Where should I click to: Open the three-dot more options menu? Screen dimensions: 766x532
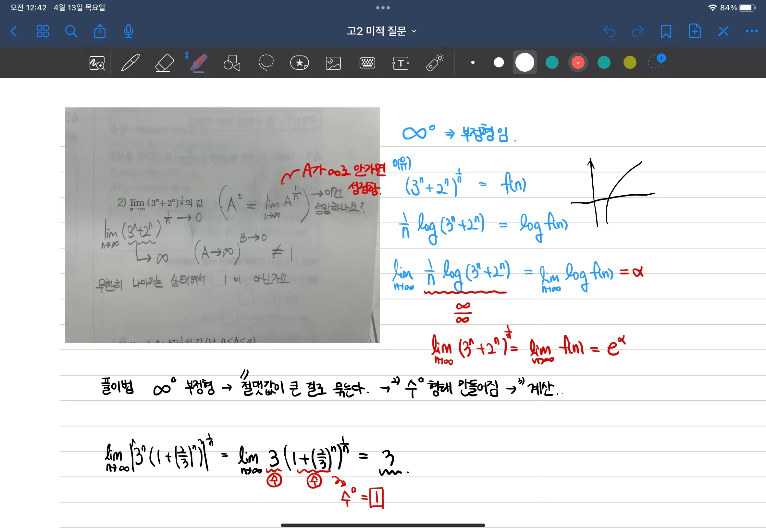pos(751,31)
